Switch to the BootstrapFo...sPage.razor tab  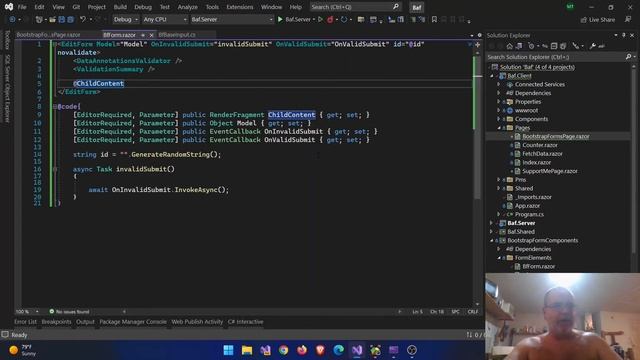pyautogui.click(x=49, y=35)
